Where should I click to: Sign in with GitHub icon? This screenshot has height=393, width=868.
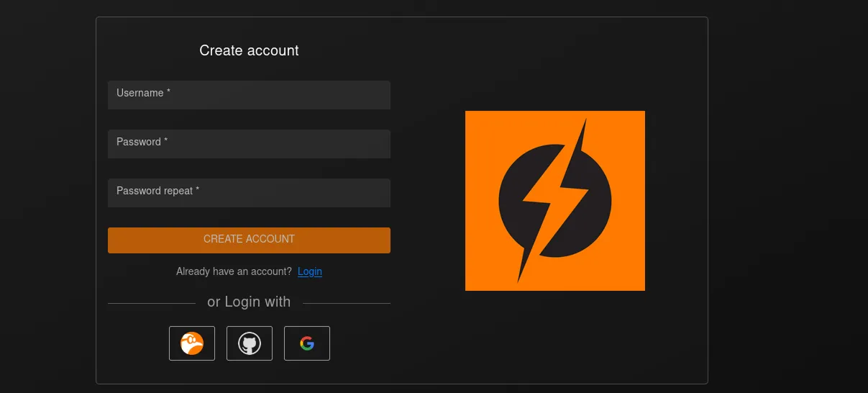pos(250,343)
